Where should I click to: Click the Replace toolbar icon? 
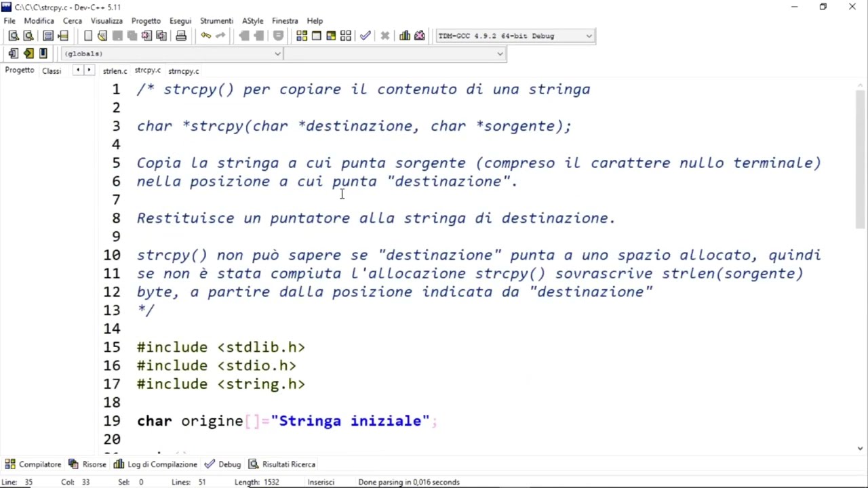point(28,36)
